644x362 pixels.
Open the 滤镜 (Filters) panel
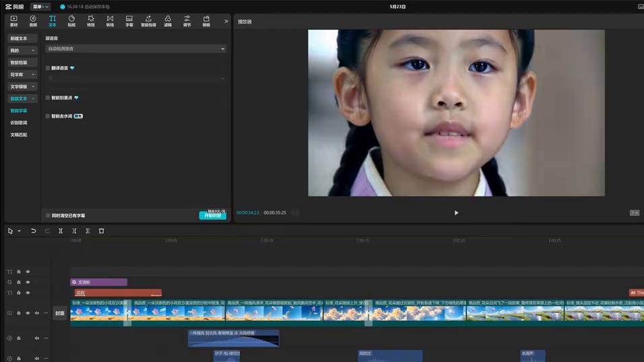168,21
